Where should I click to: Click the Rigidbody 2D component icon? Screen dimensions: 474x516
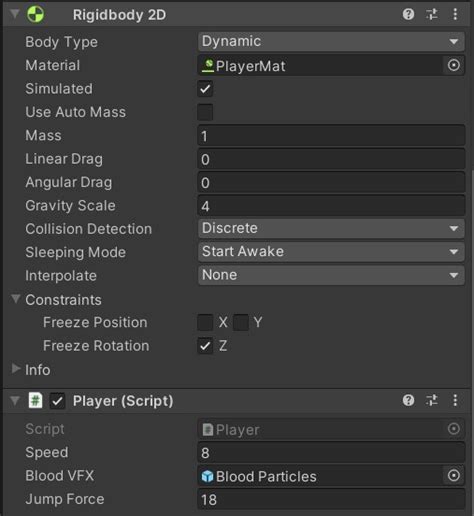pos(35,15)
